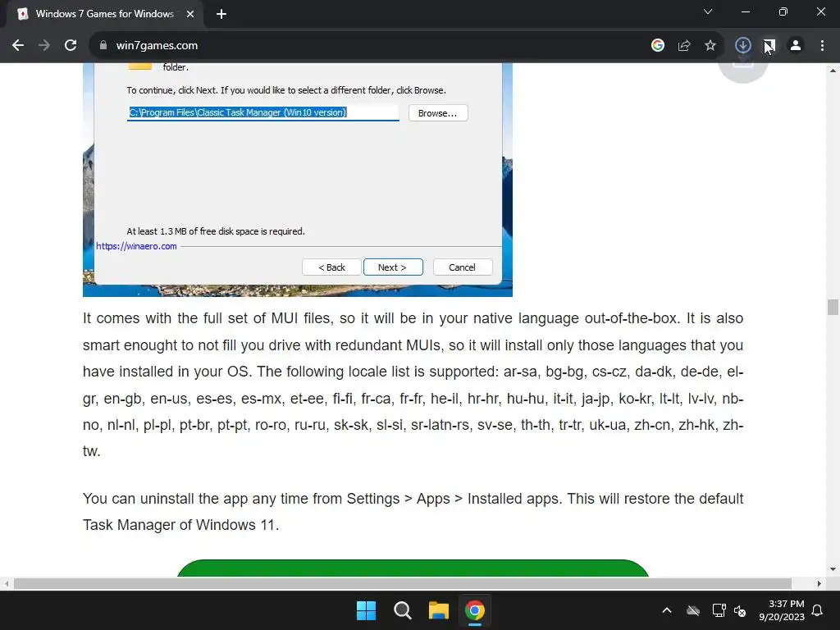Click the OneDrive tray icon
This screenshot has width=840, height=630.
coord(693,610)
